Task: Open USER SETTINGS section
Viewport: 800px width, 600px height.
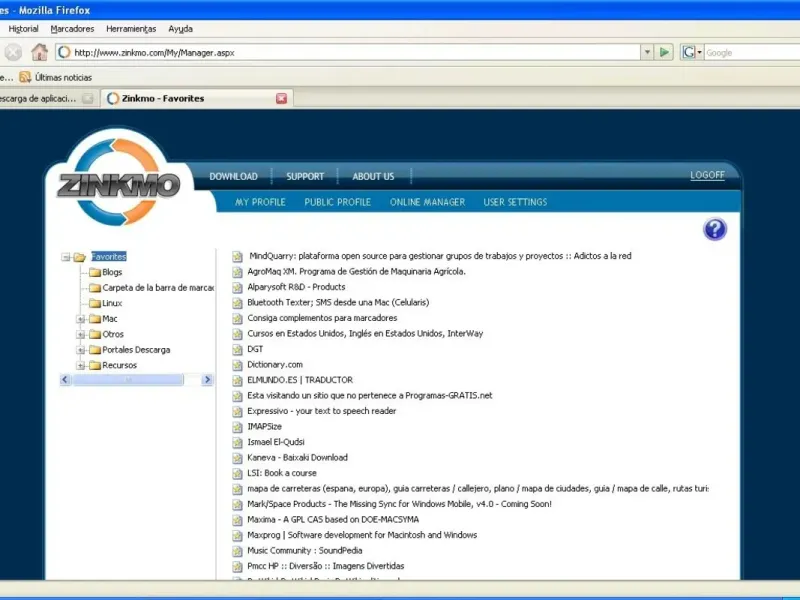Action: (x=515, y=202)
